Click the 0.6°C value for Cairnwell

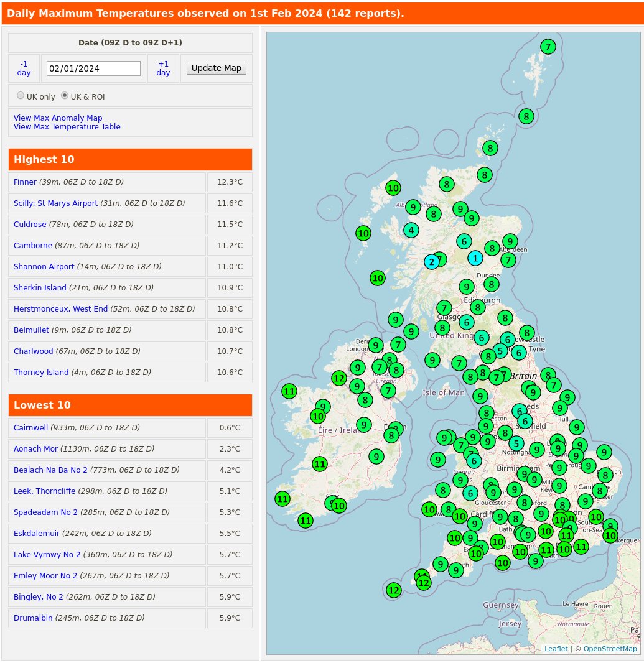[230, 427]
